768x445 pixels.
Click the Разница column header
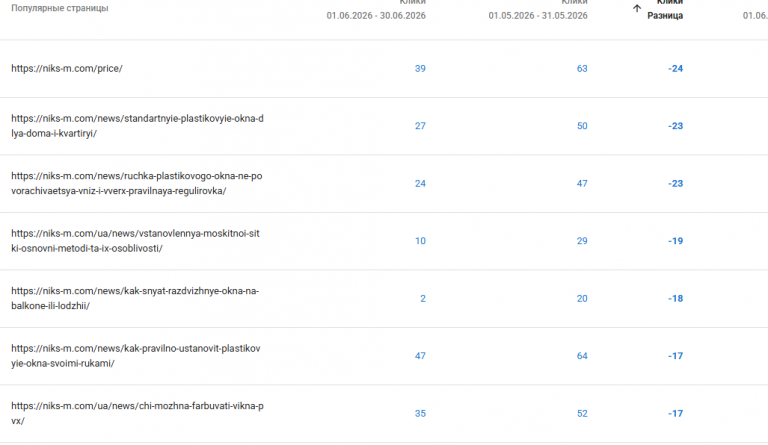tap(665, 16)
